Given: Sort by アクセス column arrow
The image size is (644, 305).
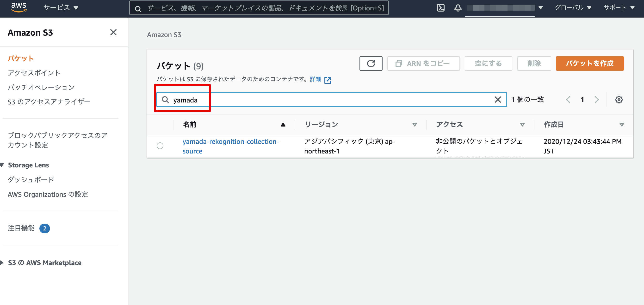Looking at the screenshot, I should click(x=522, y=125).
